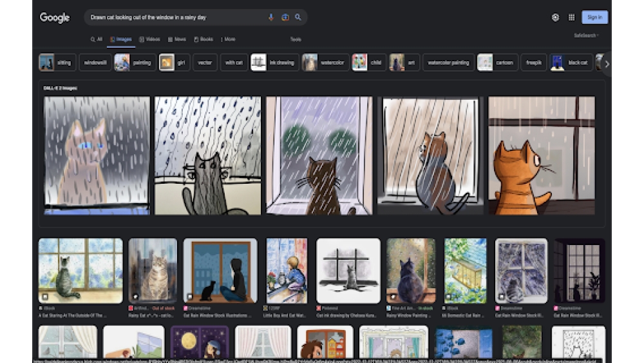Image resolution: width=644 pixels, height=363 pixels.
Task: Click the Google logo
Action: [x=55, y=17]
